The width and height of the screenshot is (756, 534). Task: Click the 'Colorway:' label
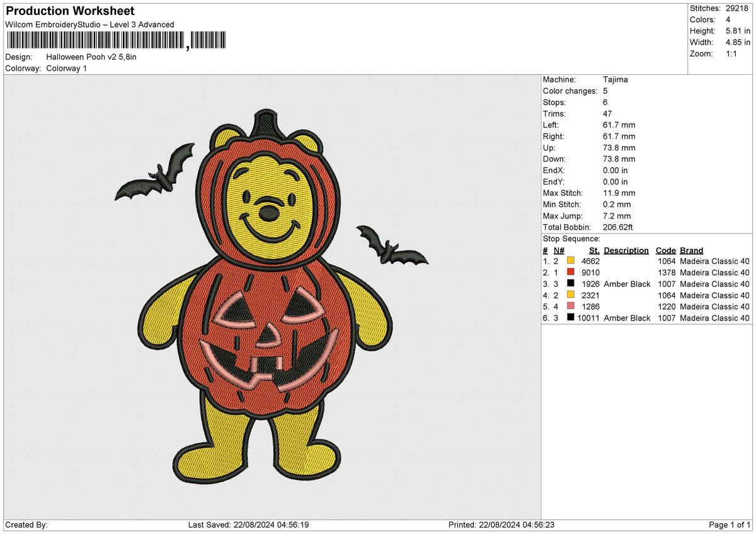[x=23, y=68]
